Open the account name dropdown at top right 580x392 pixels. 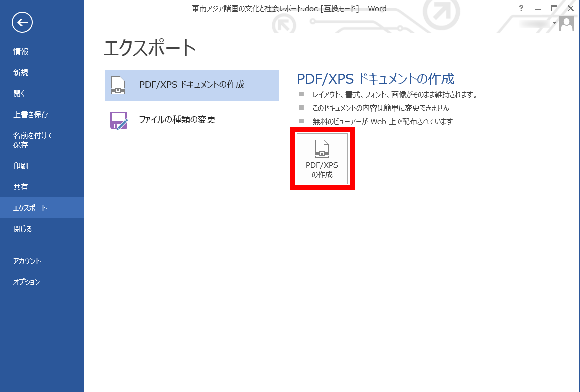pos(554,22)
